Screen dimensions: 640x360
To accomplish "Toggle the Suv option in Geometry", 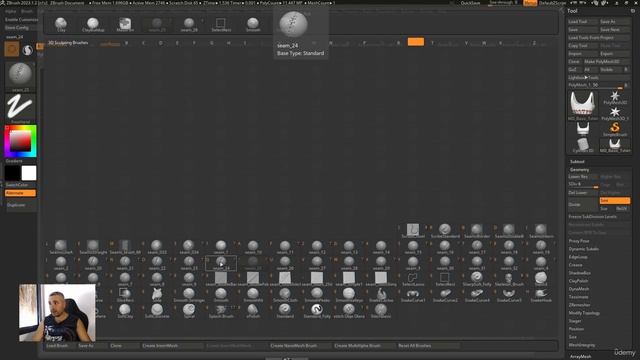I will (x=606, y=209).
